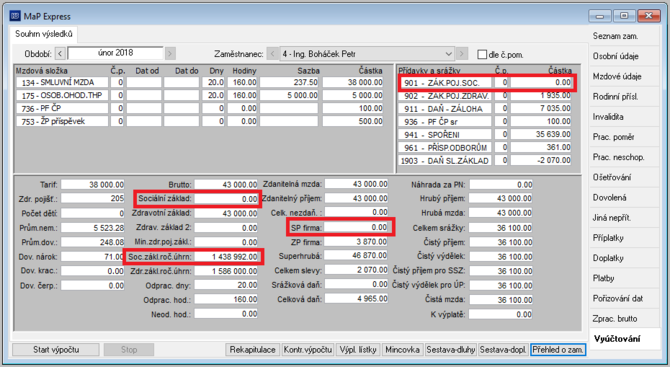Select row 902 - ZÁK.POJ.ZDRAV.

point(485,96)
